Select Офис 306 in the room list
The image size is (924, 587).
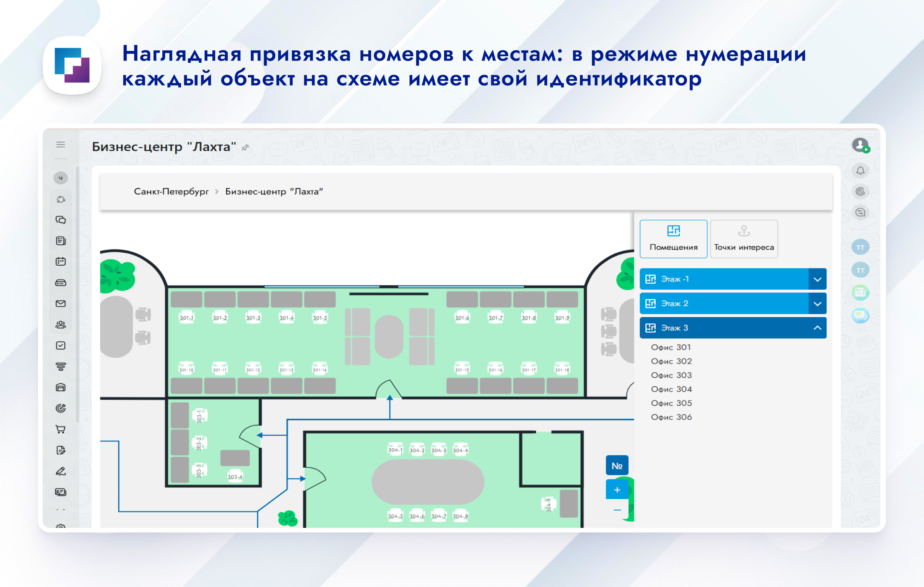click(672, 417)
